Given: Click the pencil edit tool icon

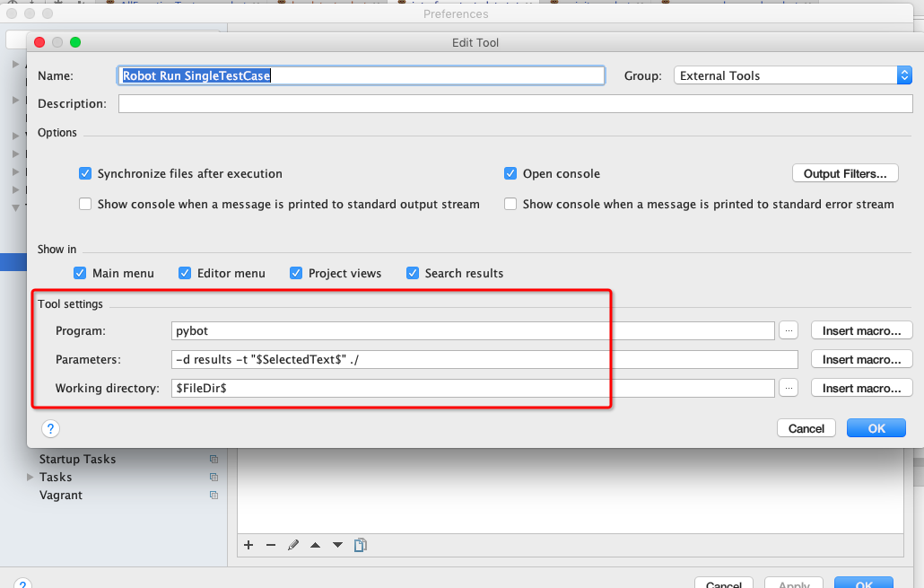Looking at the screenshot, I should point(292,545).
